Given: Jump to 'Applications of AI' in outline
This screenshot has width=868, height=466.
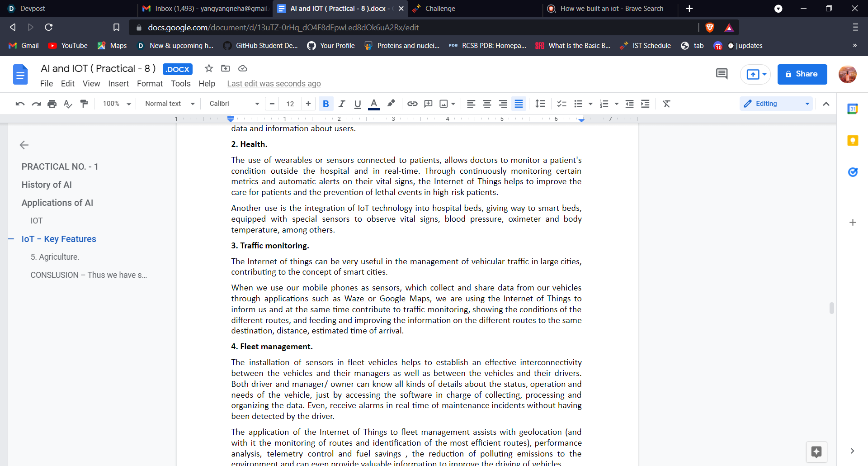Looking at the screenshot, I should coord(57,203).
